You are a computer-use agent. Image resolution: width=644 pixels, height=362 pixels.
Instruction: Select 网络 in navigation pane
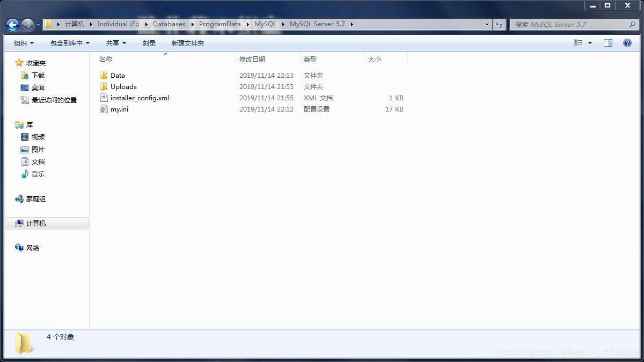click(33, 248)
